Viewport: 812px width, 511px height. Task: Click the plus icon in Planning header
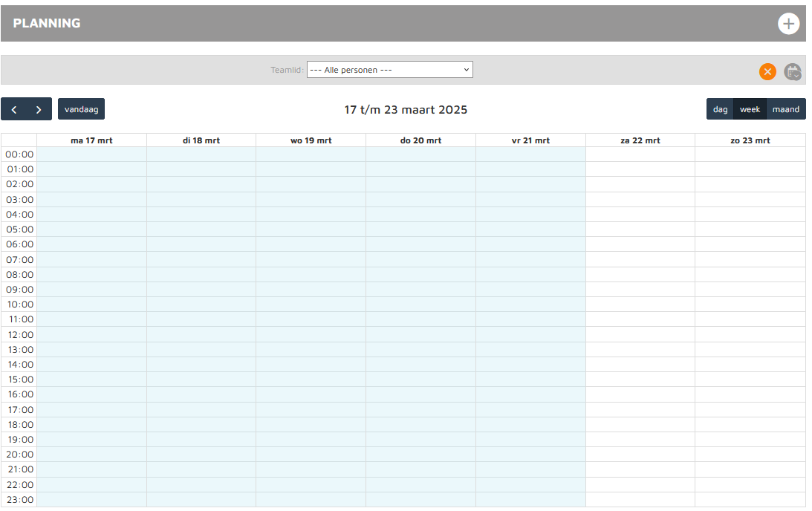788,23
